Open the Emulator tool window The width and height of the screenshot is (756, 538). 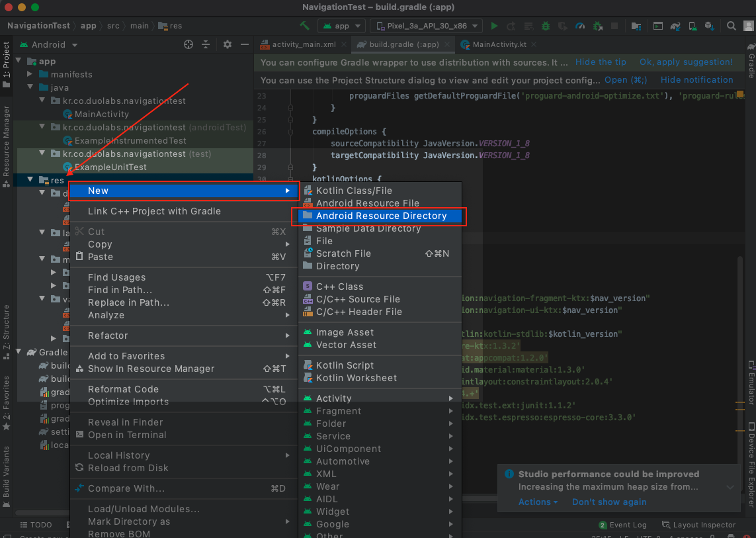[x=751, y=382]
